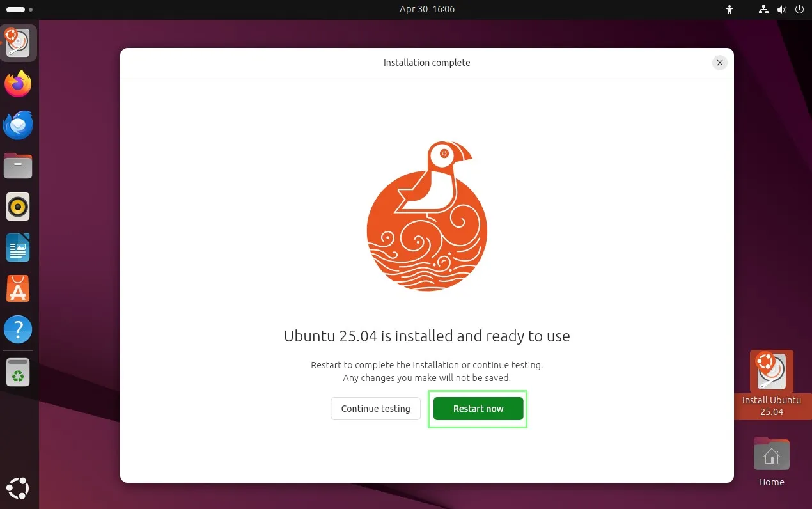Click the puffin mascot illustration
The width and height of the screenshot is (812, 509).
(426, 216)
